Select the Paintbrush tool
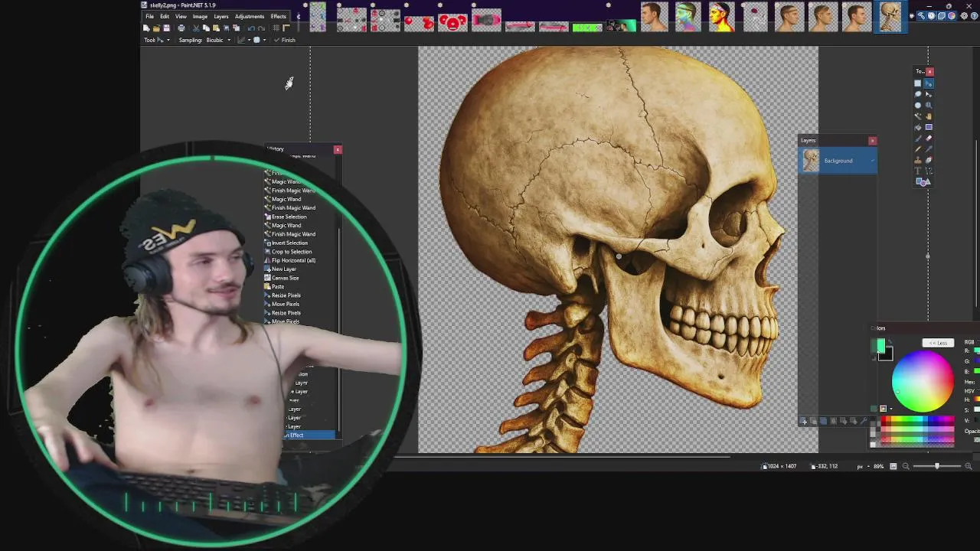 click(x=917, y=138)
